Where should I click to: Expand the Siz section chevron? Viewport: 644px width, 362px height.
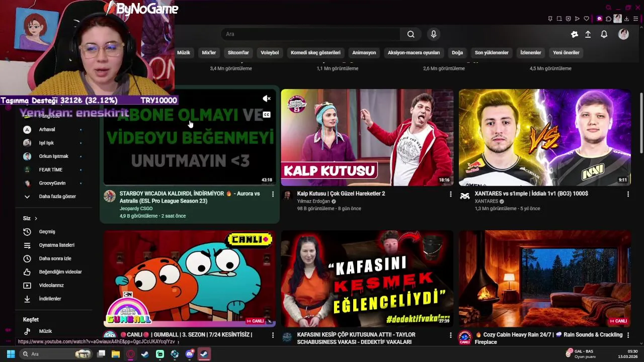coord(36,219)
